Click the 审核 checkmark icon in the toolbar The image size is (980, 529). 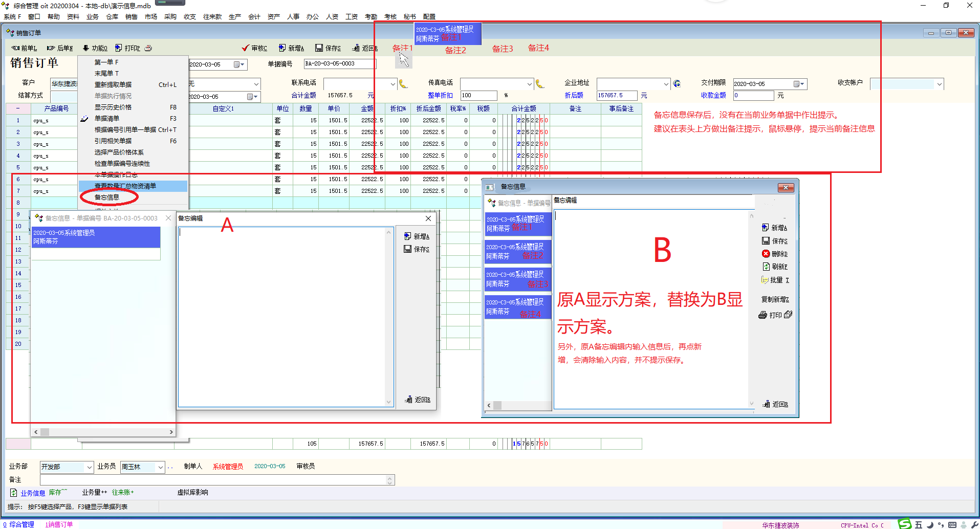coord(246,48)
